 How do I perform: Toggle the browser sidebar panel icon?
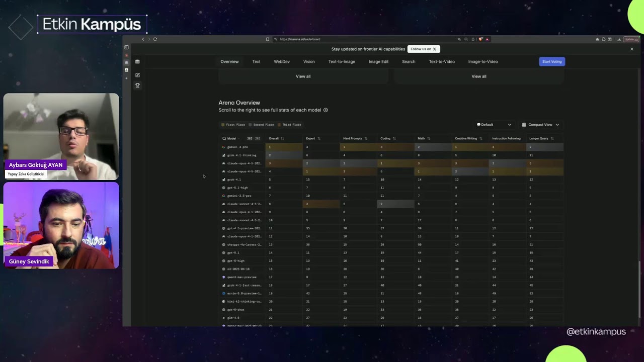(x=126, y=47)
